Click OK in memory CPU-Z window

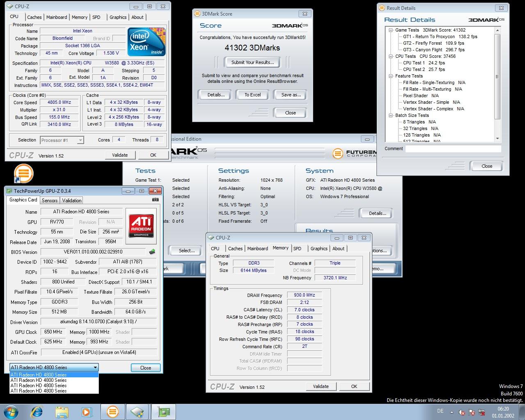354,386
